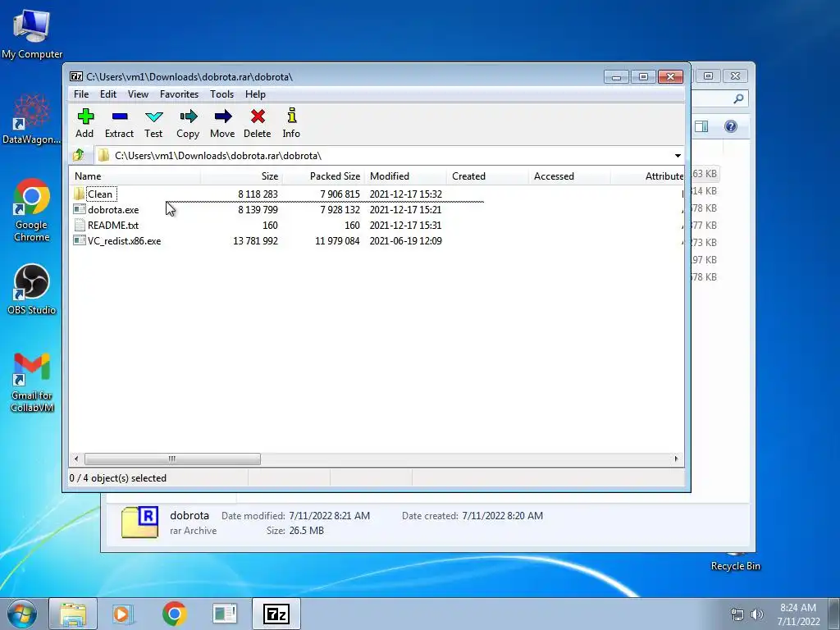This screenshot has width=840, height=630.
Task: Select VC_redist.x86.exe file icon
Action: click(80, 240)
